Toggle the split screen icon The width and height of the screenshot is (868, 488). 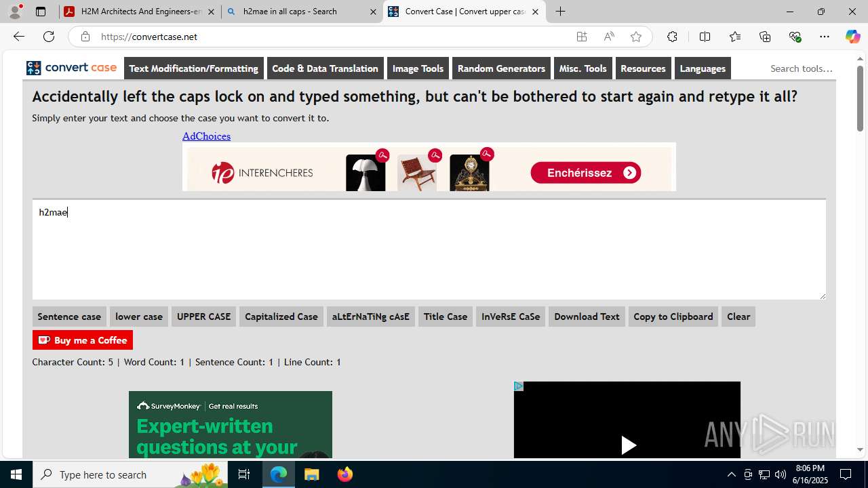pos(705,37)
